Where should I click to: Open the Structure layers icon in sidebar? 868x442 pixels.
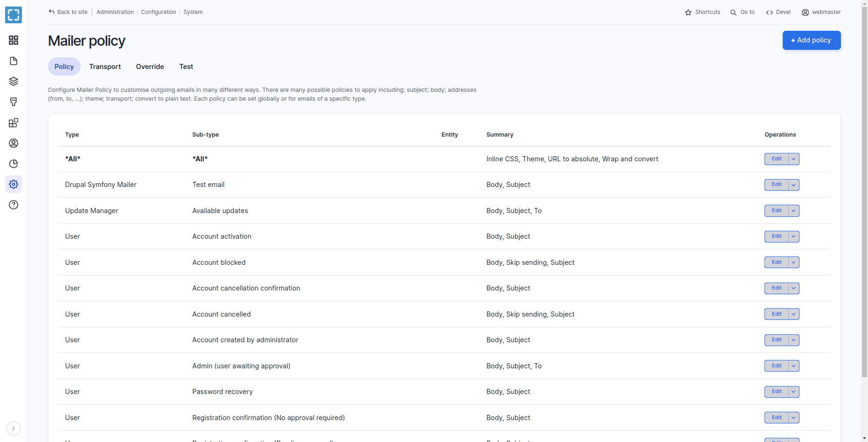pos(14,82)
